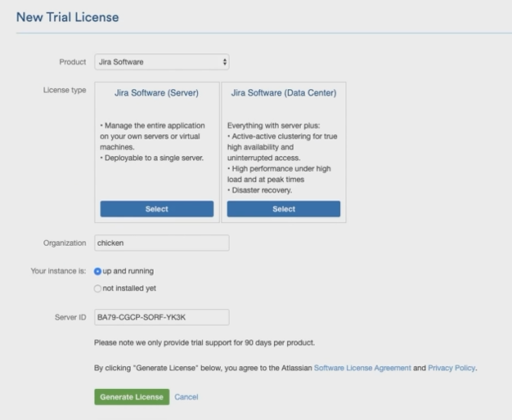The width and height of the screenshot is (512, 420).
Task: Click the 90 days trial support note
Action: point(204,342)
